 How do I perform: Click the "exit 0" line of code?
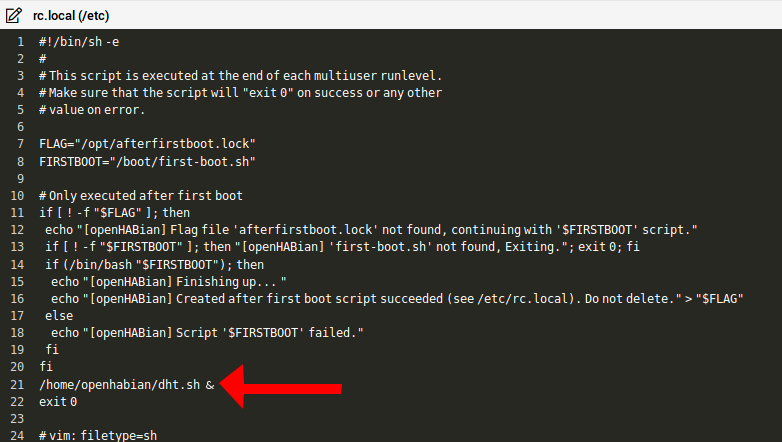point(58,401)
